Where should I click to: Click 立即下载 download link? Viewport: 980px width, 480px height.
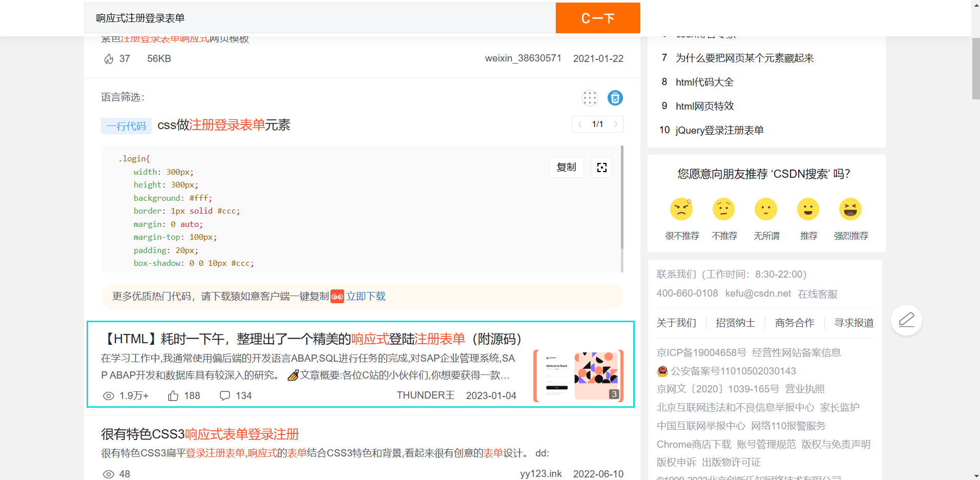[x=366, y=296]
